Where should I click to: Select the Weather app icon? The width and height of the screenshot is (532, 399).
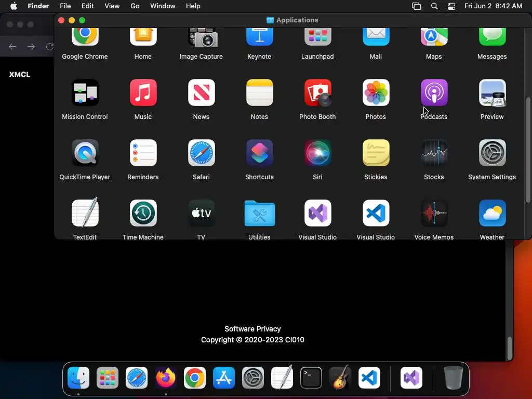pyautogui.click(x=493, y=212)
